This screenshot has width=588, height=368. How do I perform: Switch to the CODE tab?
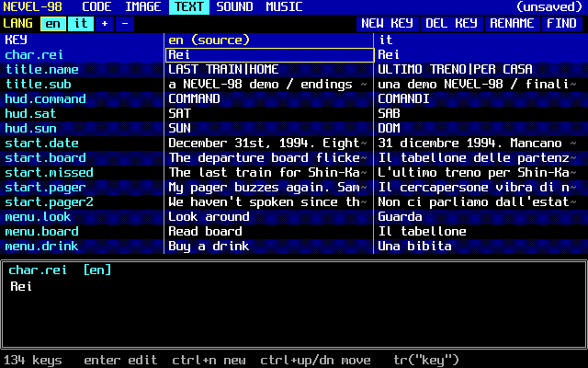pos(96,6)
